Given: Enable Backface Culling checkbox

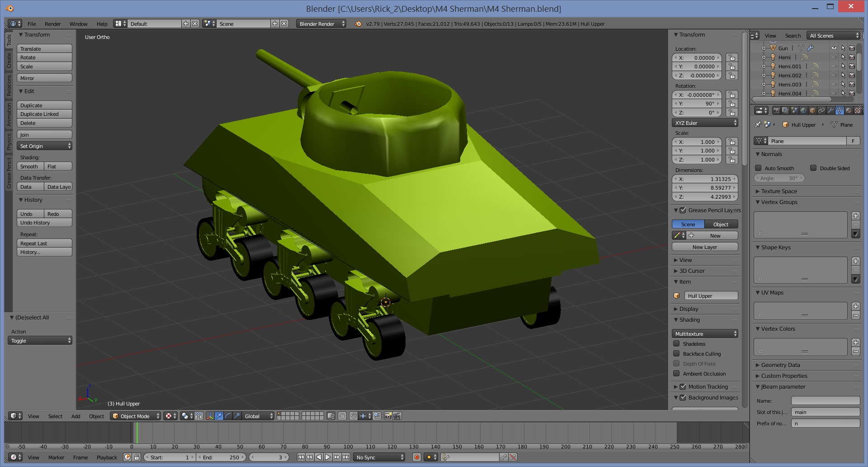Looking at the screenshot, I should (676, 353).
